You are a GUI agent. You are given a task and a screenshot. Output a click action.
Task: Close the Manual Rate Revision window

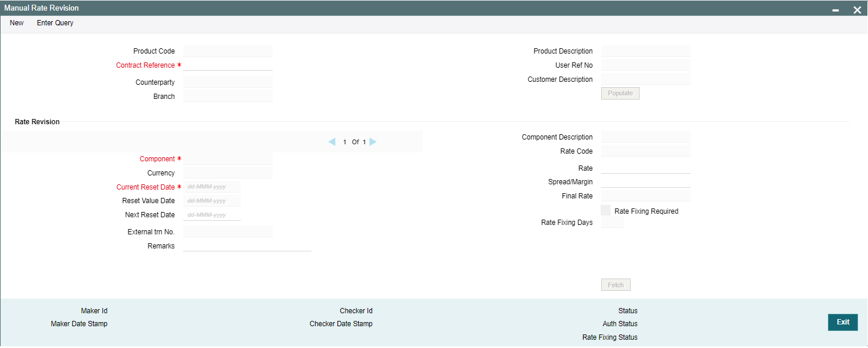857,10
